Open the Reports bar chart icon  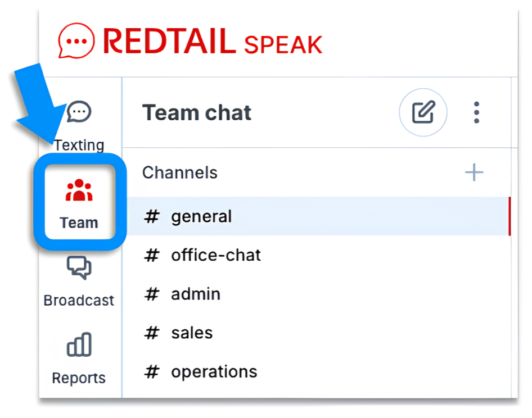pos(79,344)
